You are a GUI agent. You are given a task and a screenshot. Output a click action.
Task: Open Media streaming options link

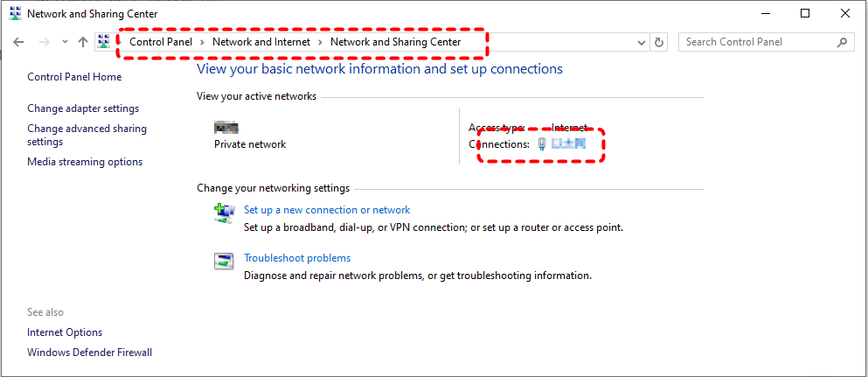[x=85, y=162]
